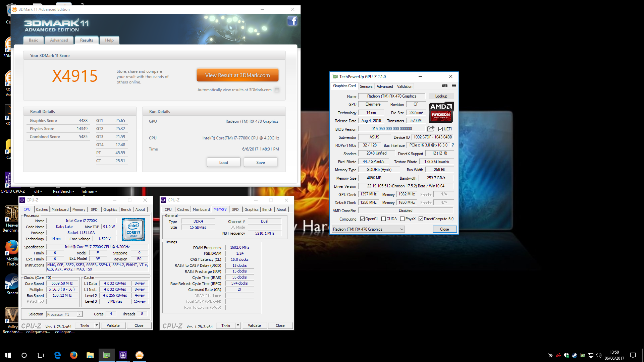The width and height of the screenshot is (644, 362).
Task: Expand Tools dropdown arrow in left CPU-Z
Action: [97, 325]
